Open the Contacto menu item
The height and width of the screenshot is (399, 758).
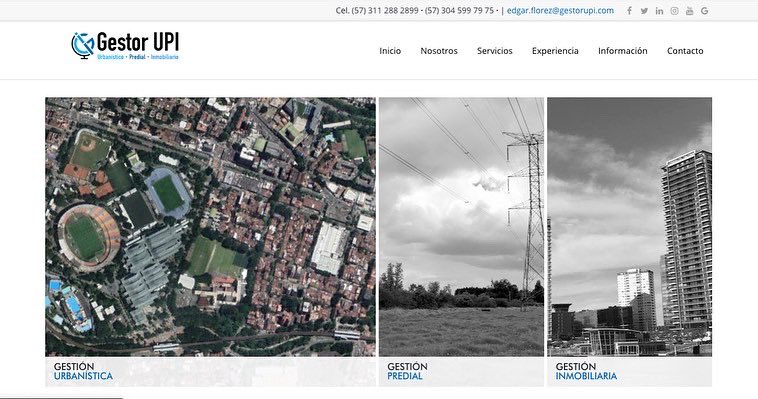(685, 51)
